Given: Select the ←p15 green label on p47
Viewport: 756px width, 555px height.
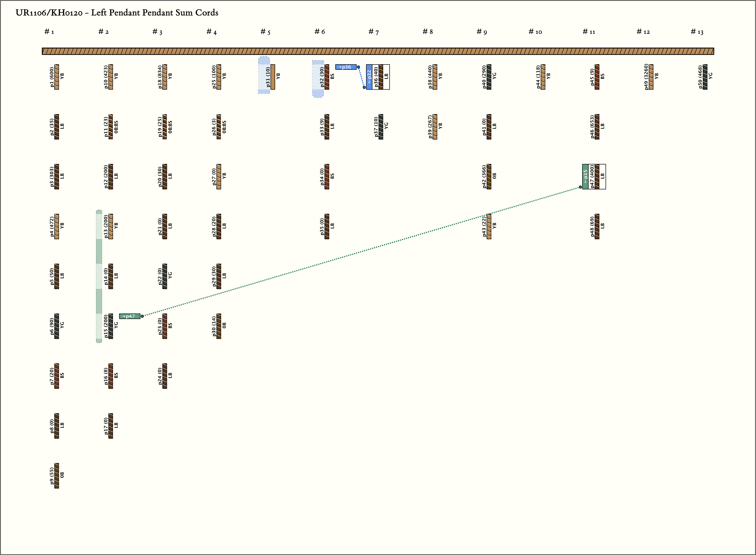Looking at the screenshot, I should (585, 177).
